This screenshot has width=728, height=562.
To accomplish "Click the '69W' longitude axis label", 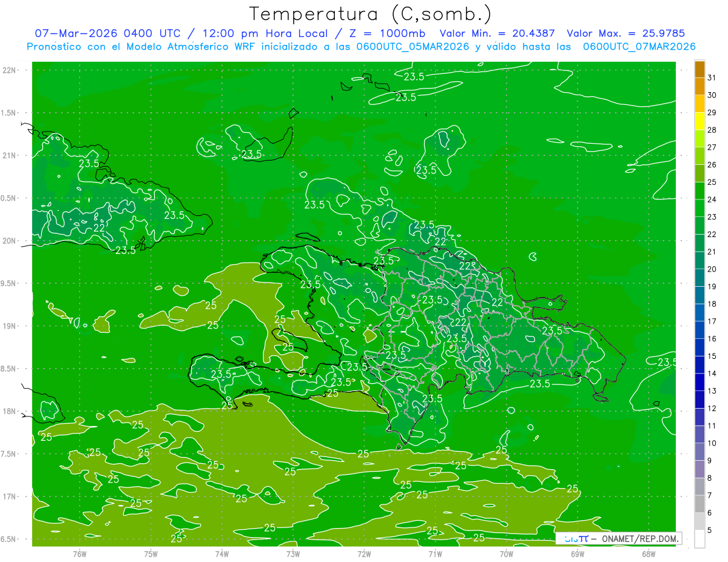I will (578, 554).
